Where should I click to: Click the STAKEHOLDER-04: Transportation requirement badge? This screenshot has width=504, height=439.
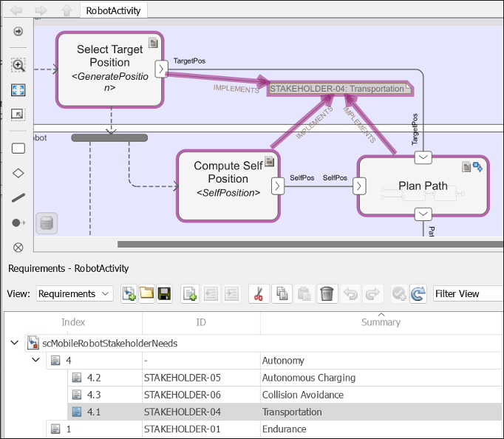click(x=337, y=89)
